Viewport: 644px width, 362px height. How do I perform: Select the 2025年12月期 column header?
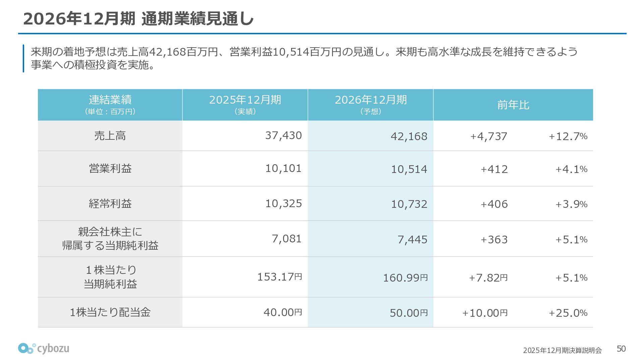245,105
